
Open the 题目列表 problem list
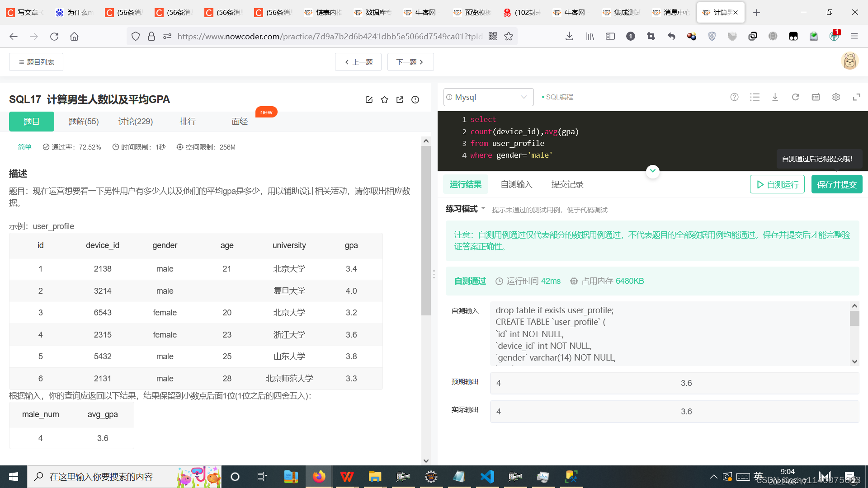tap(36, 62)
